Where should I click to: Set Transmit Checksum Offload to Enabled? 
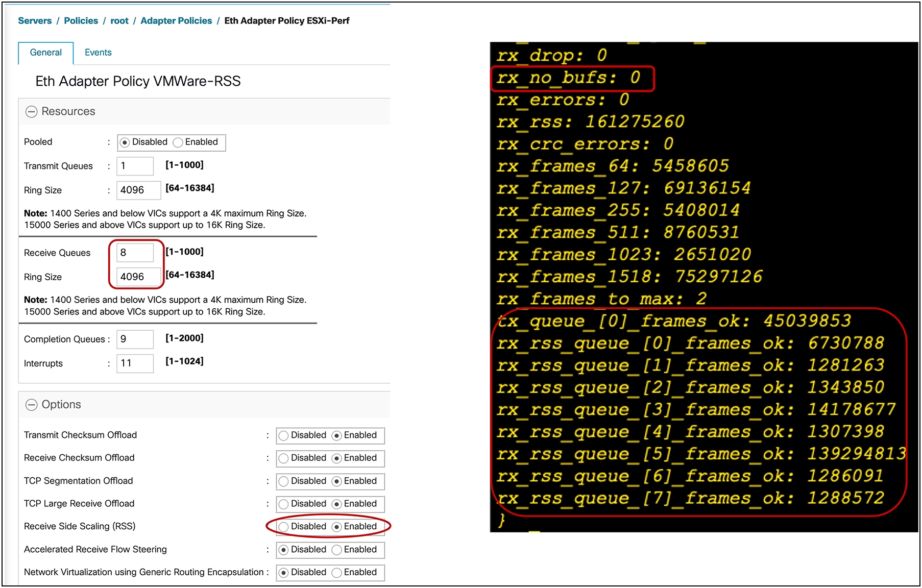336,436
